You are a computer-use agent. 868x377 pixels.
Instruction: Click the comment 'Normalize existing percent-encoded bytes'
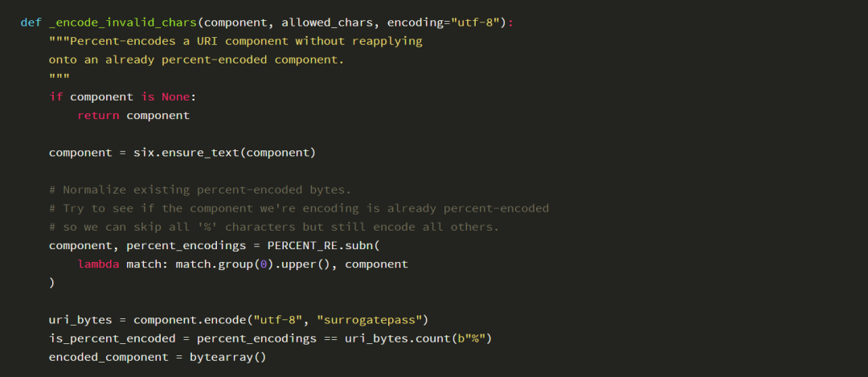pos(200,190)
